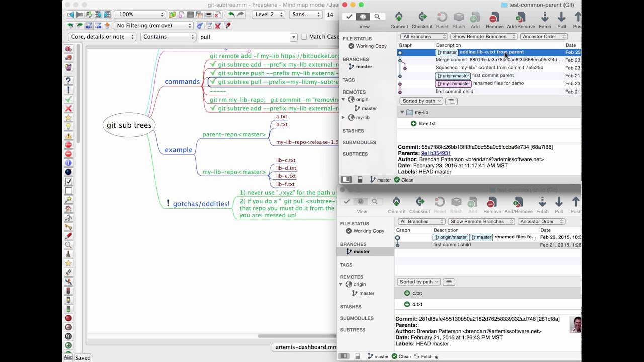Image resolution: width=644 pixels, height=362 pixels.
Task: Click Fetch in test-common-parent window toolbar
Action: click(545, 21)
